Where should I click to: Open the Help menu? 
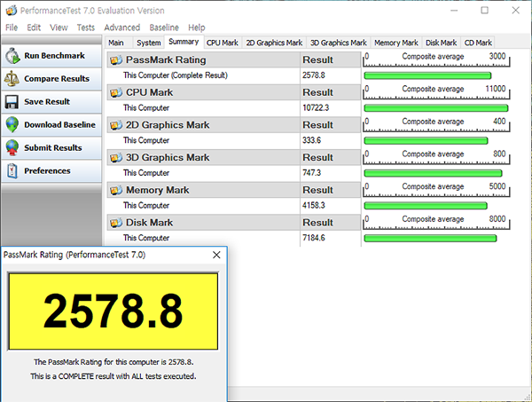point(197,28)
